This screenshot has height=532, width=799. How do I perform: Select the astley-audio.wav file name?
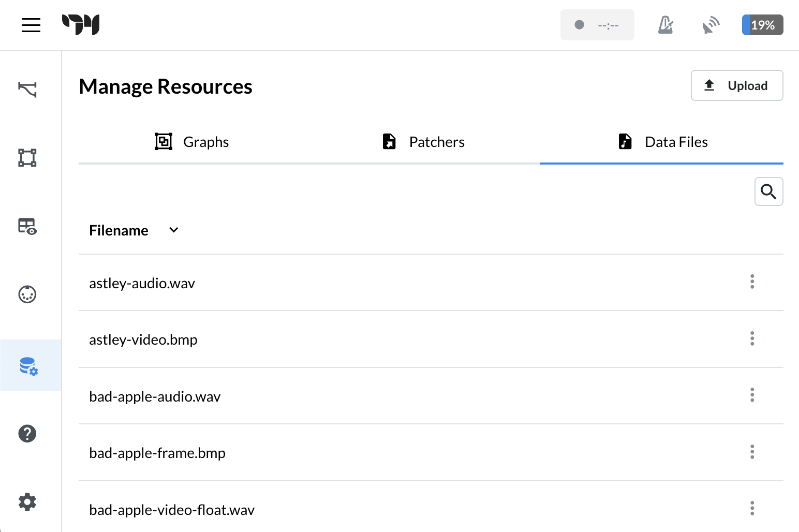[x=142, y=283]
